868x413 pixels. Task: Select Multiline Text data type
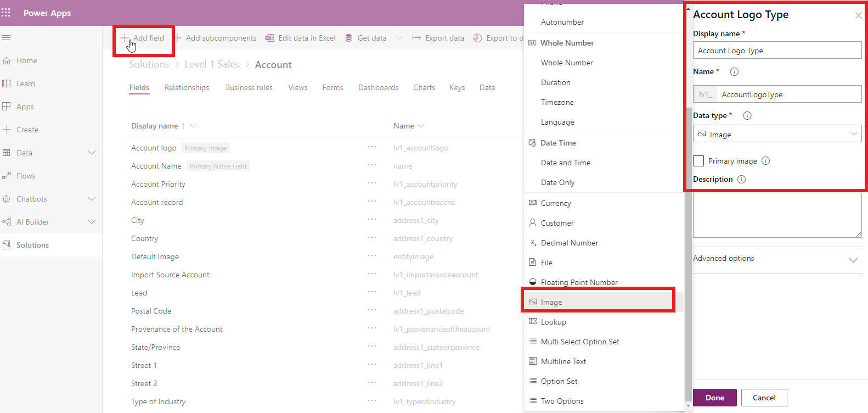(604, 361)
